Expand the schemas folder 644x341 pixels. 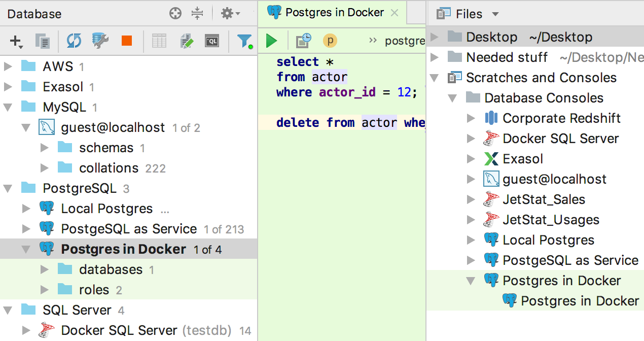(44, 148)
